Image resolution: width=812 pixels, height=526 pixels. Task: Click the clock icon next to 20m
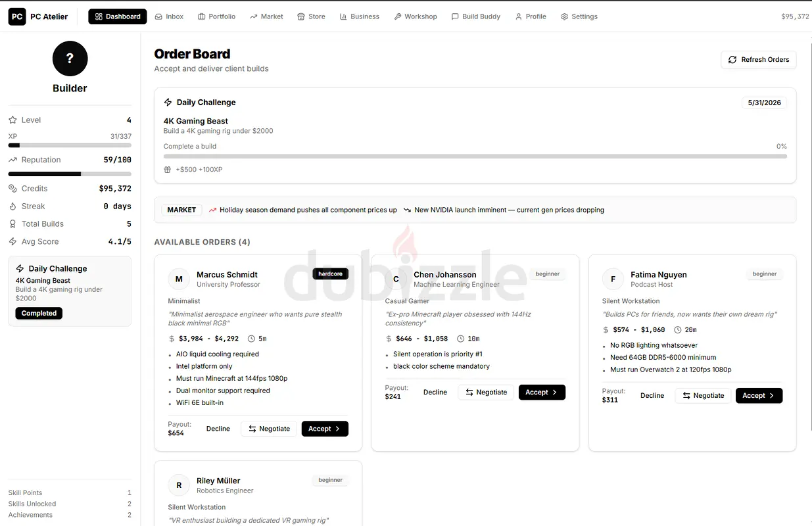tap(678, 330)
